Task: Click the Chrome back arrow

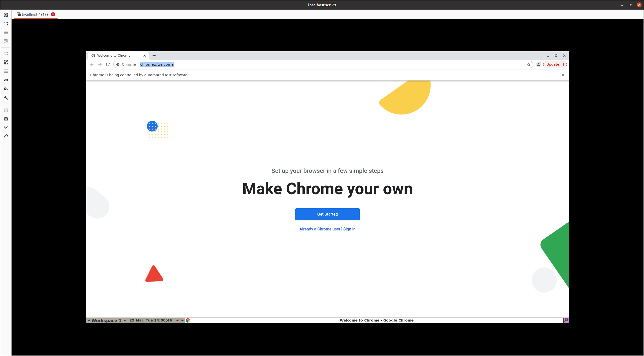Action: click(92, 64)
